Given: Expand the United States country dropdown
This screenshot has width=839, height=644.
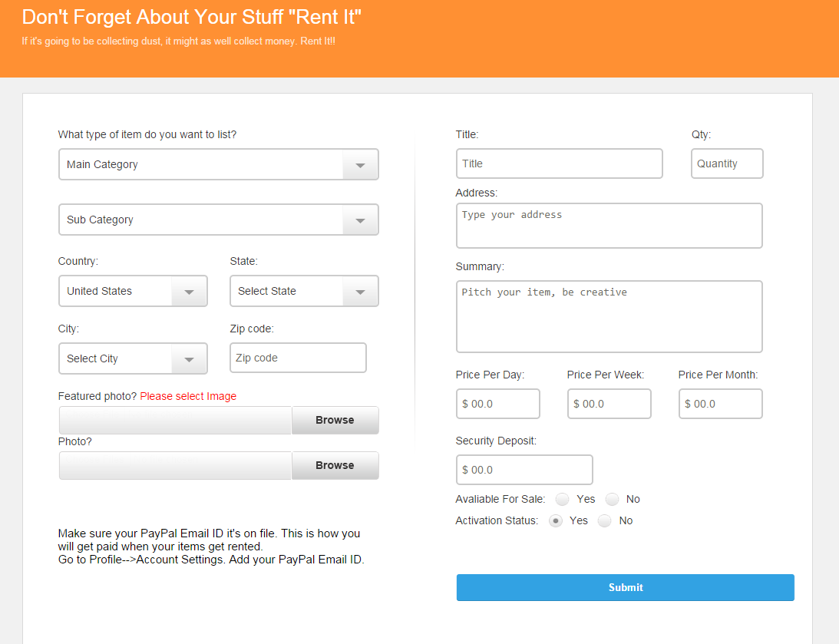Looking at the screenshot, I should pyautogui.click(x=133, y=291).
